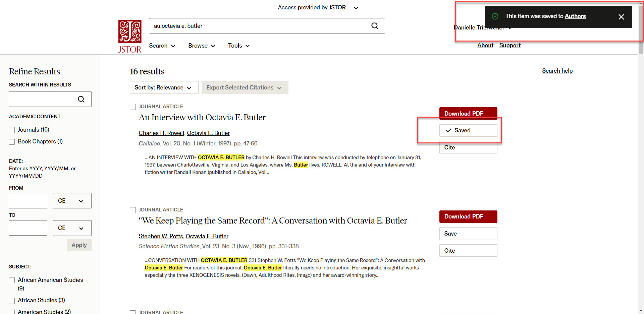Click the Saved button for the first article
Image resolution: width=644 pixels, height=314 pixels.
coord(468,130)
